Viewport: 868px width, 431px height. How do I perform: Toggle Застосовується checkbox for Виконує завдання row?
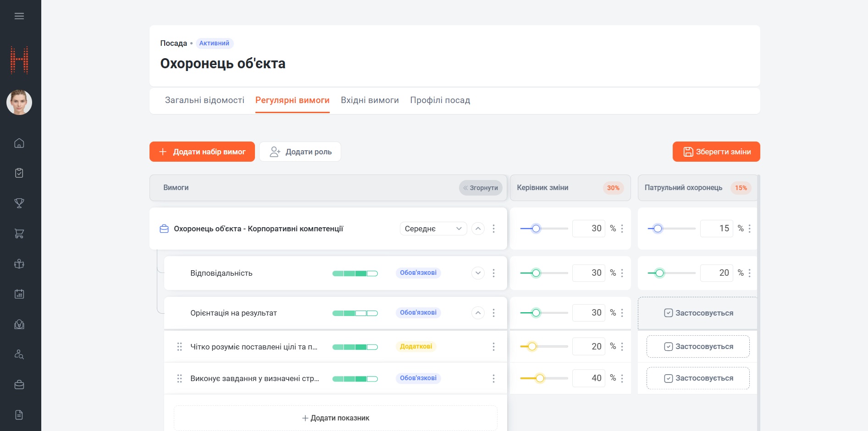669,378
